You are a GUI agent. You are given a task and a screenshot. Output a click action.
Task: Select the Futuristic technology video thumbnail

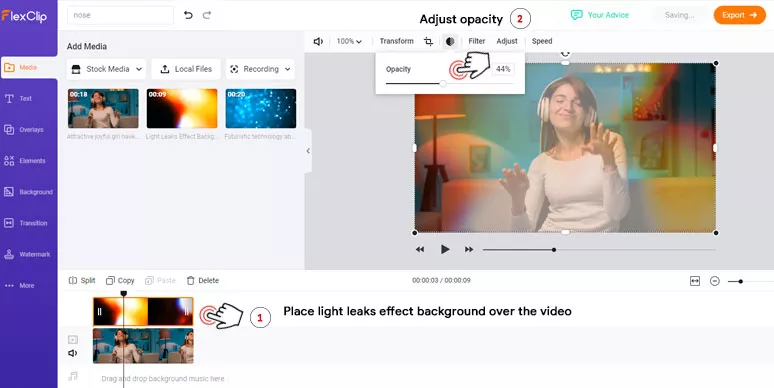click(261, 109)
